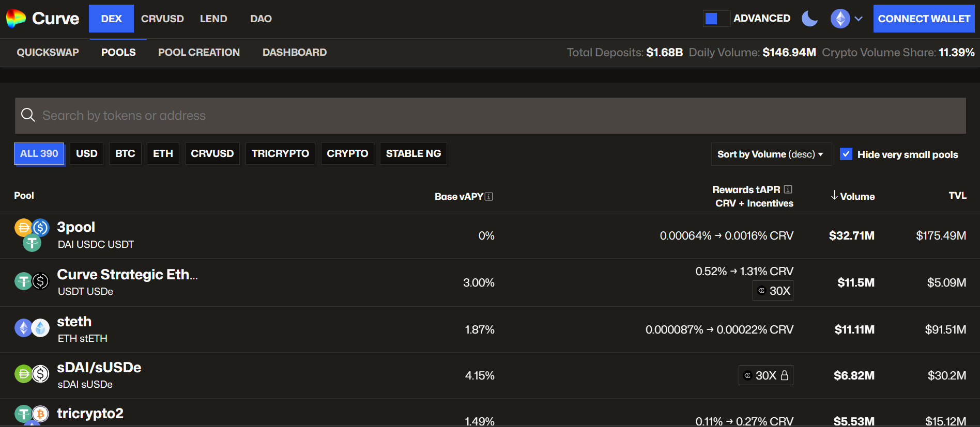
Task: Open tricrypto2 pool
Action: (x=90, y=413)
